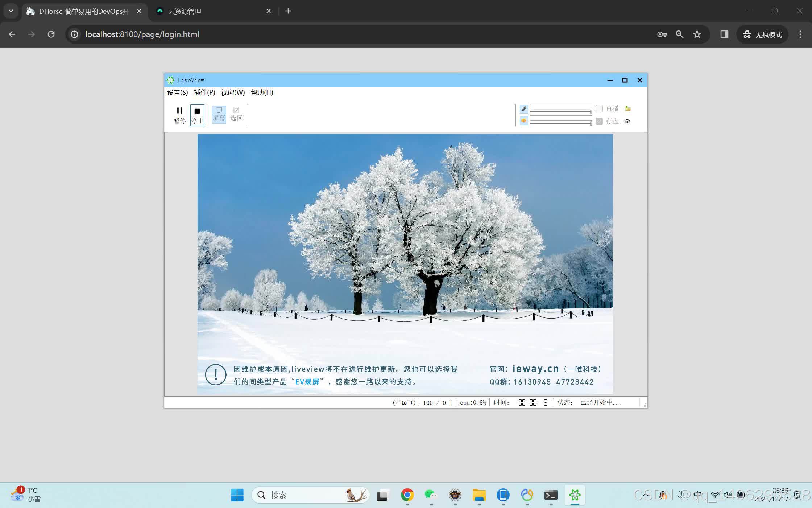The image size is (812, 508).
Task: Switch to the 云资源管理 browser tab
Action: click(185, 11)
